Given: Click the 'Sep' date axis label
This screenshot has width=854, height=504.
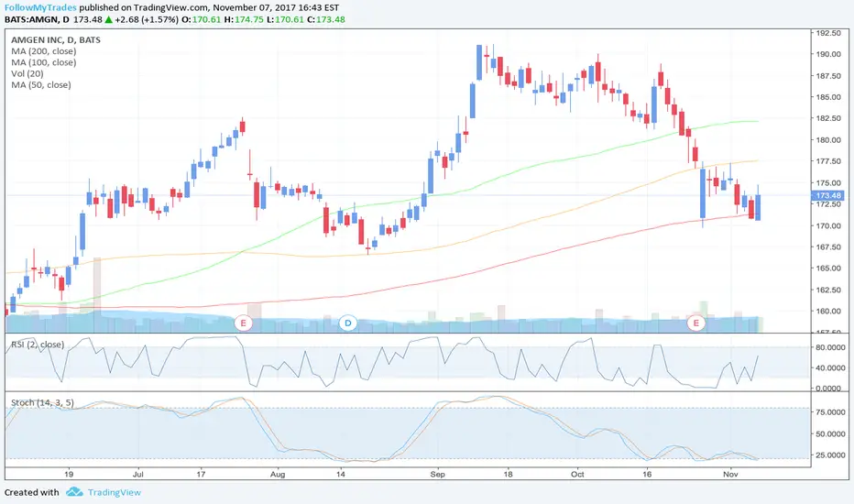Looking at the screenshot, I should (x=437, y=474).
